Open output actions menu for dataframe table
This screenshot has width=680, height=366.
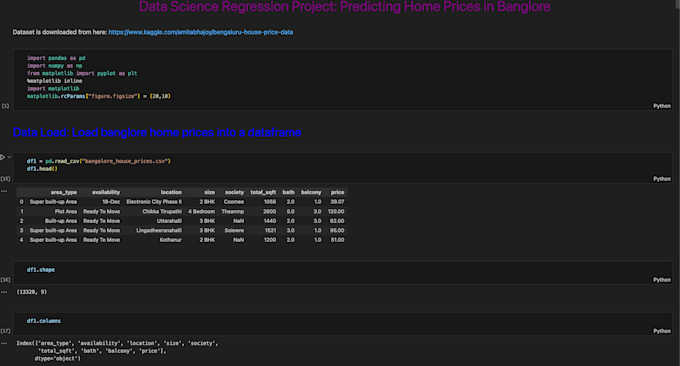(4, 191)
